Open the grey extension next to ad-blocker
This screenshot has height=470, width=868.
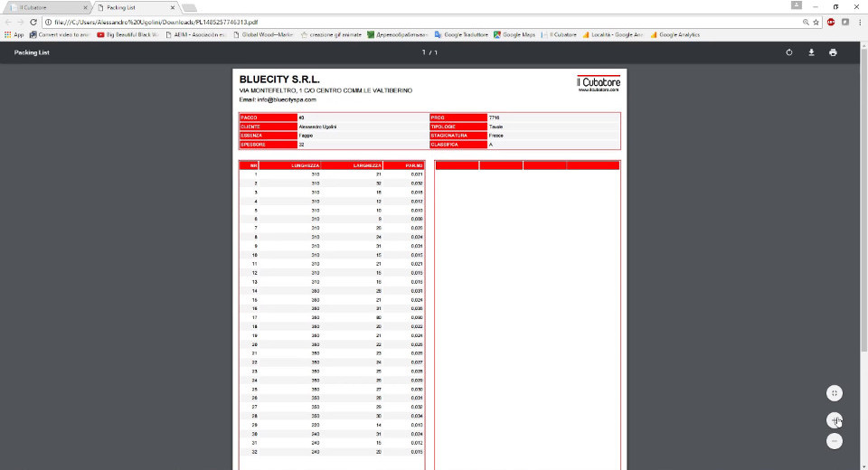(845, 22)
